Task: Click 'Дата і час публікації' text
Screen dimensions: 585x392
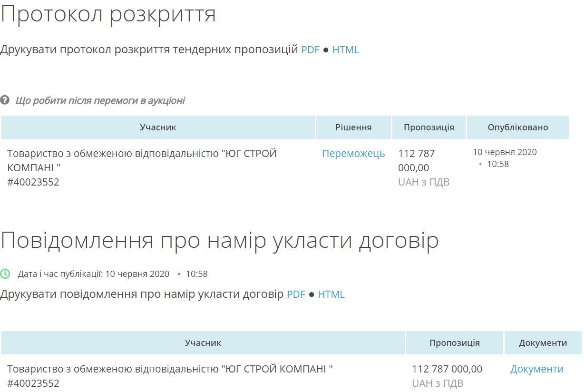Action: tap(60, 274)
